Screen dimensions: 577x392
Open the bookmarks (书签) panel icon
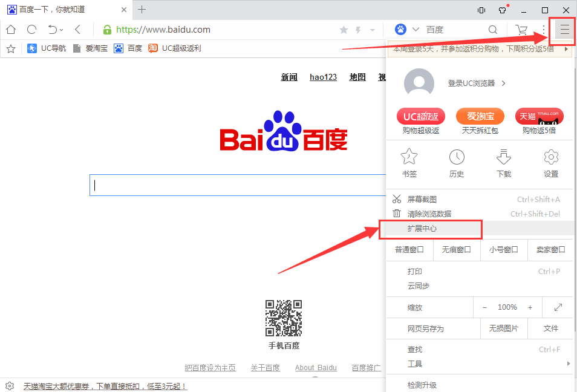pos(409,158)
